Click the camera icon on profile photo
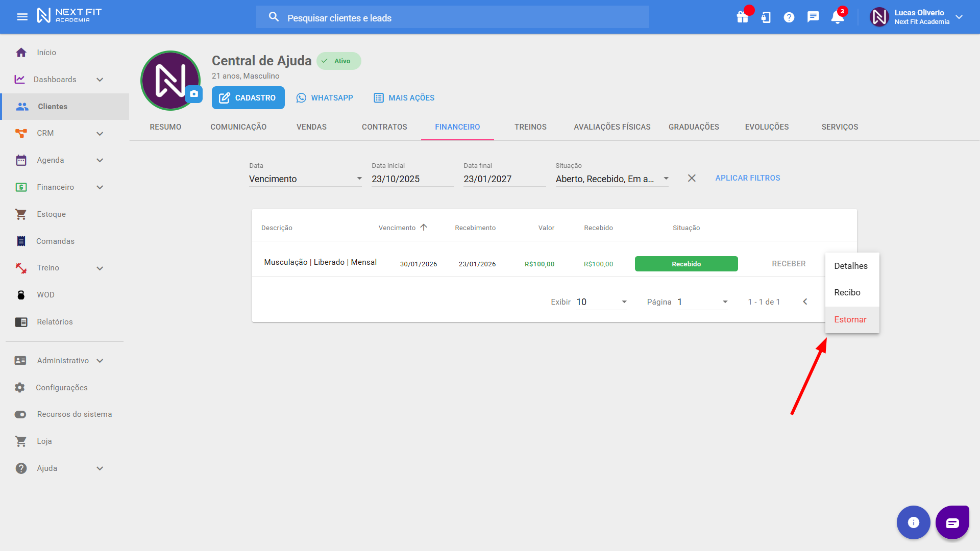The height and width of the screenshot is (551, 980). pos(194,94)
